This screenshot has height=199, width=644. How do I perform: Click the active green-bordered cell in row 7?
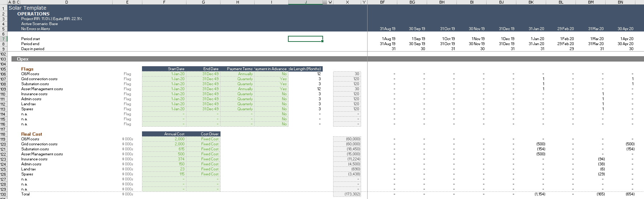click(306, 39)
